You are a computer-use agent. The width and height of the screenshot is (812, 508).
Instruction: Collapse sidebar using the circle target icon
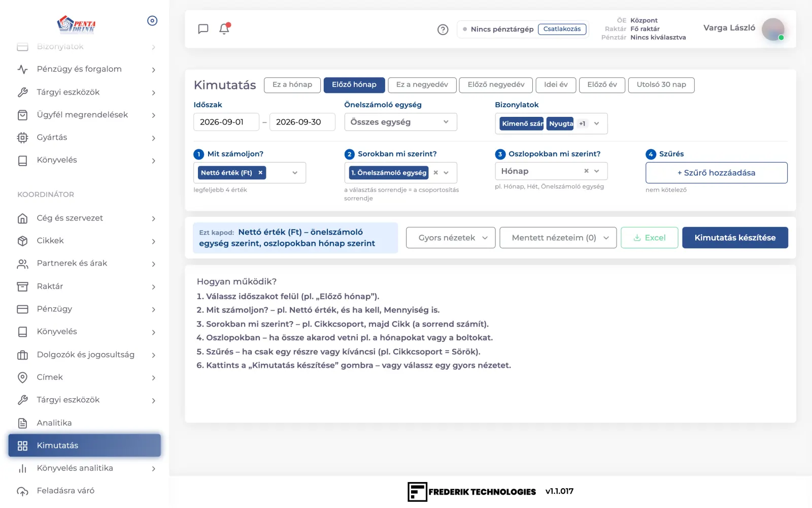152,21
